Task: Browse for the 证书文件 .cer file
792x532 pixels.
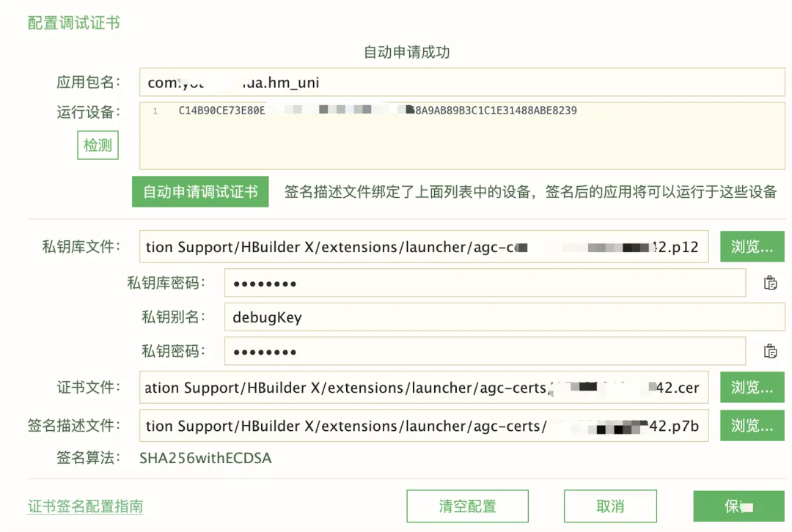Action: click(752, 388)
